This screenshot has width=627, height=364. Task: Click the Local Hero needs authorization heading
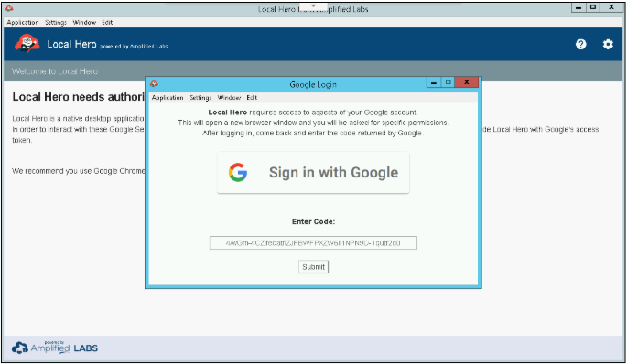[79, 97]
